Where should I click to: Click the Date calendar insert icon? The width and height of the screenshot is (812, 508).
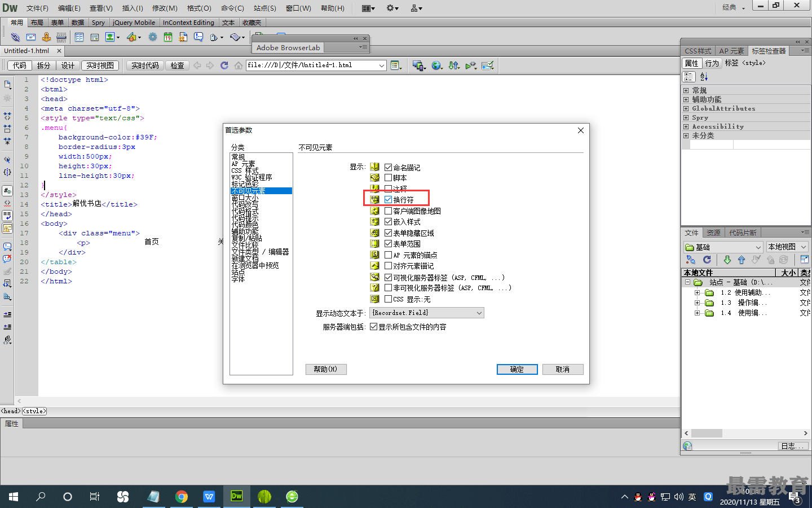pyautogui.click(x=168, y=37)
